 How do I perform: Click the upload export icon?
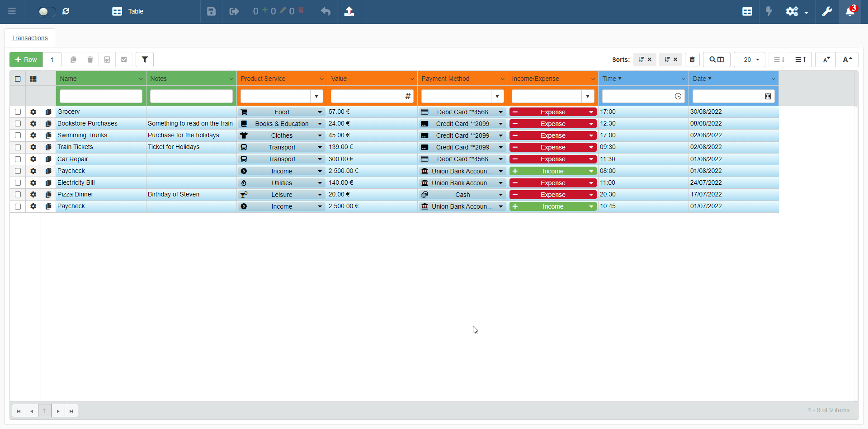[349, 12]
